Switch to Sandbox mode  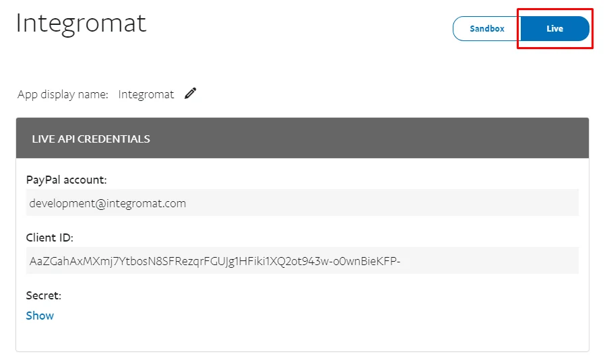487,28
